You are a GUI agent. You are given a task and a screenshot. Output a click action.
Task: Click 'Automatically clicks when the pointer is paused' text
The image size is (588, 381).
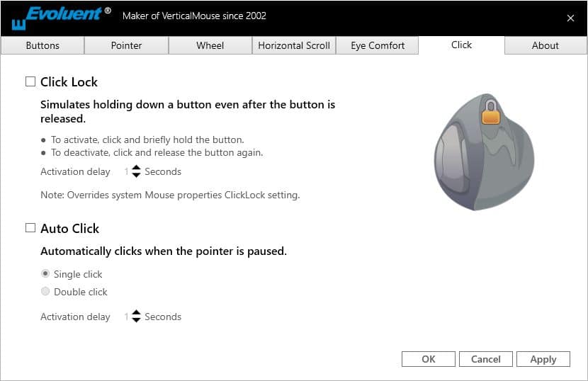coord(164,251)
